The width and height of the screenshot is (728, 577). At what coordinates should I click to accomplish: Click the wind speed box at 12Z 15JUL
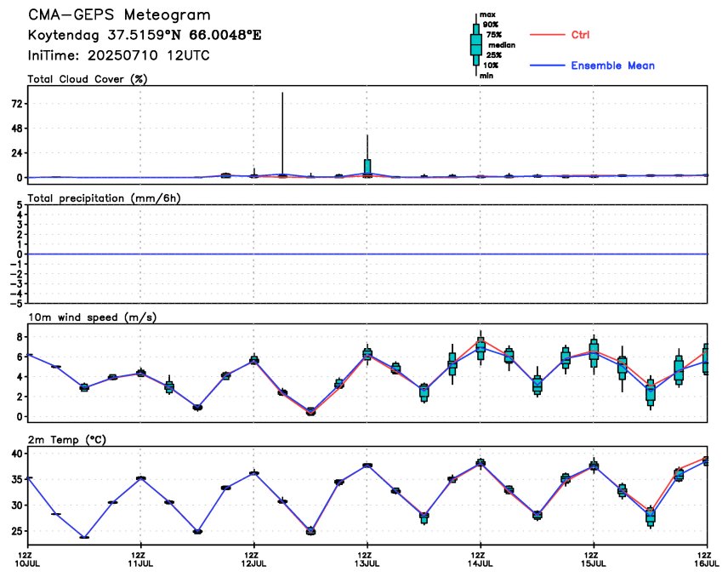pyautogui.click(x=594, y=352)
